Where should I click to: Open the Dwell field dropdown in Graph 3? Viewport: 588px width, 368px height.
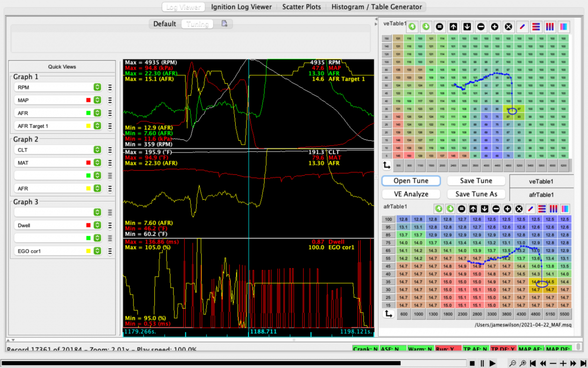[x=97, y=225]
